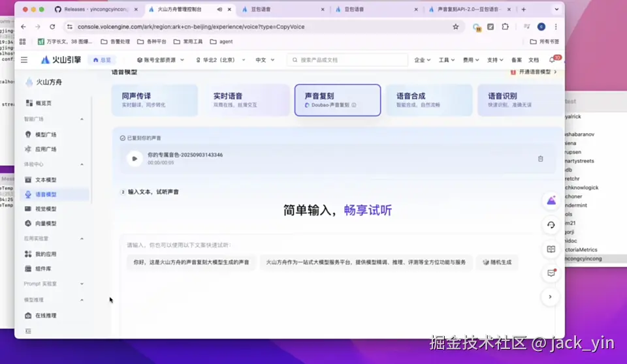The image size is (627, 364).
Task: Open the notification bell icon
Action: click(552, 60)
